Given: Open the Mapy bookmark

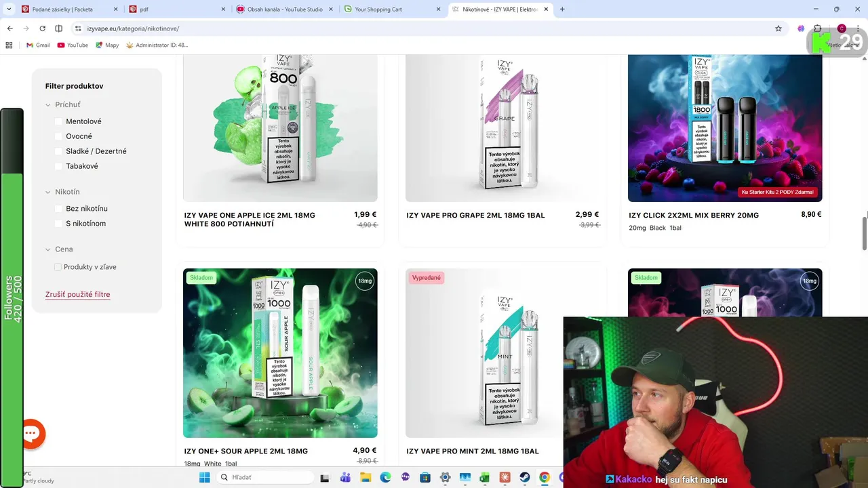Looking at the screenshot, I should click(107, 45).
